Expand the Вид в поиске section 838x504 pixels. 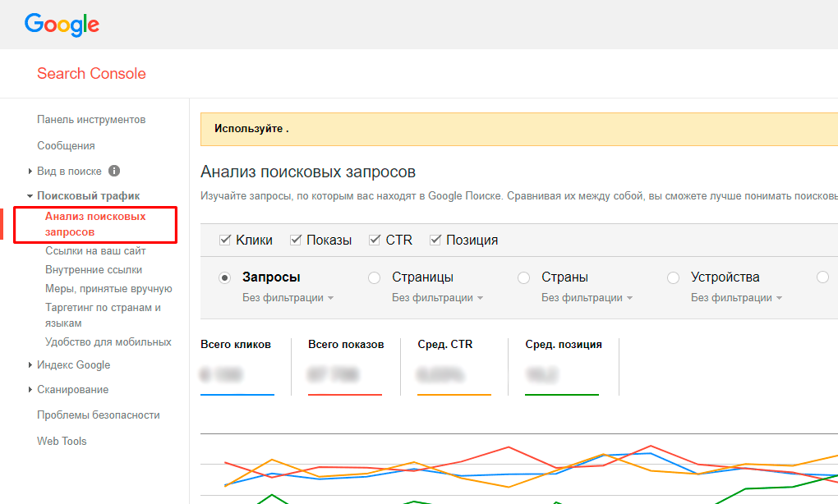tap(30, 172)
